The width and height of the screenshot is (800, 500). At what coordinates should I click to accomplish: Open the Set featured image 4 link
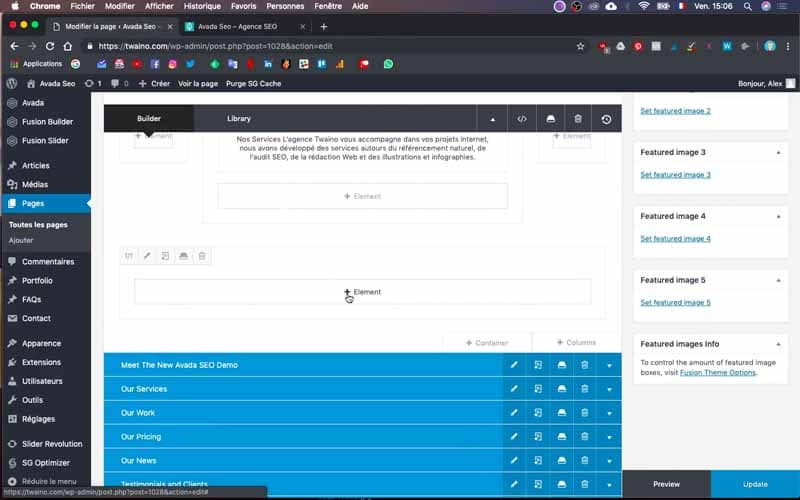675,238
